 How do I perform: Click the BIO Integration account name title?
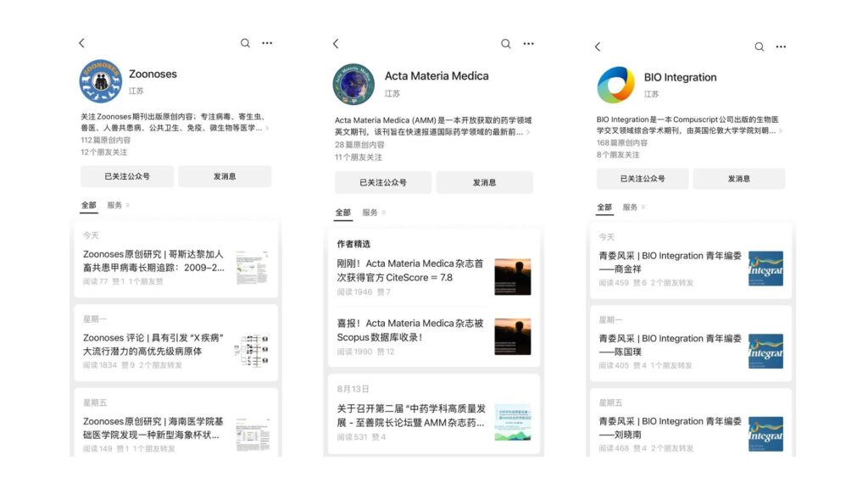681,77
